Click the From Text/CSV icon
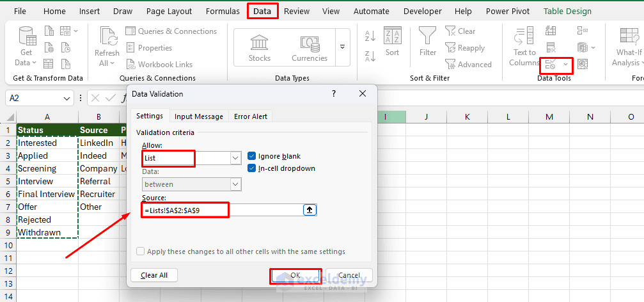Viewport: 644px width, 302px height. (49, 31)
